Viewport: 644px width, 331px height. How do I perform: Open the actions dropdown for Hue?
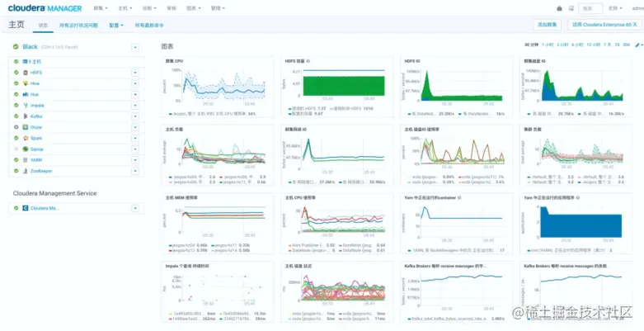coord(135,95)
